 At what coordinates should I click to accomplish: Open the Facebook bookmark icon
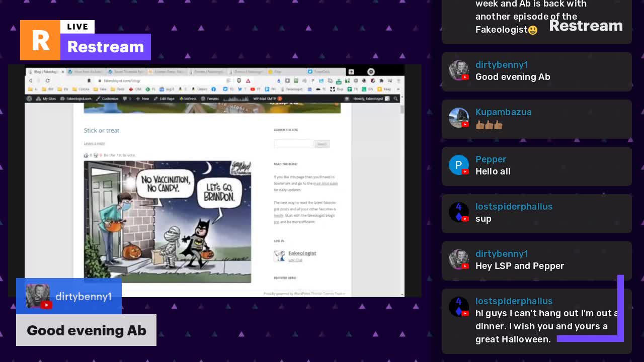pos(214,89)
